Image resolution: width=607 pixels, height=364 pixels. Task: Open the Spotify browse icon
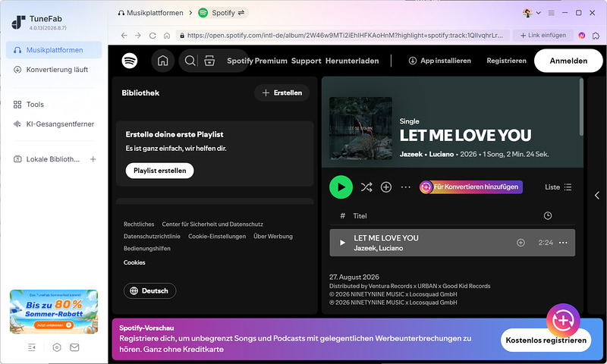click(x=209, y=61)
